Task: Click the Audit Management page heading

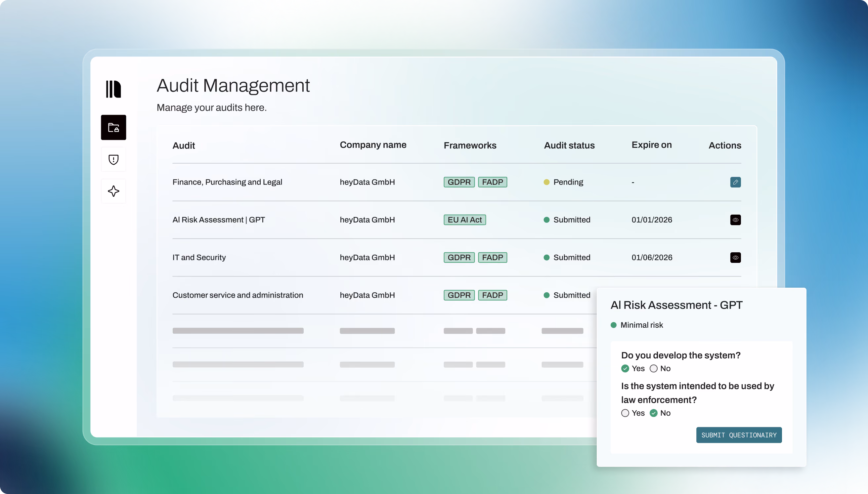Action: coord(233,85)
